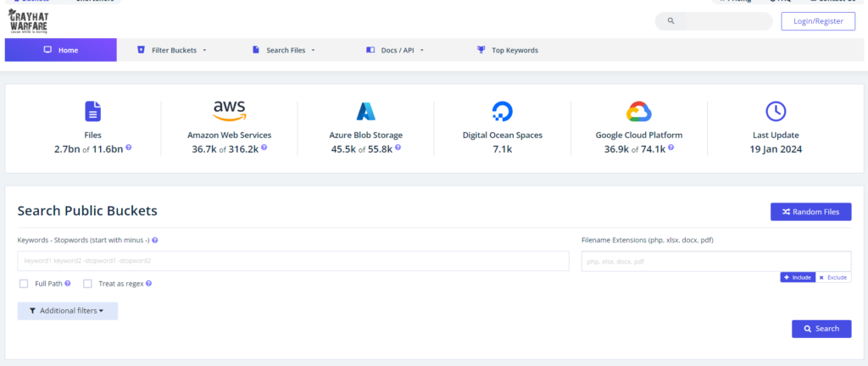Click the Random Files button
Screen dimensions: 868x366
pos(811,212)
